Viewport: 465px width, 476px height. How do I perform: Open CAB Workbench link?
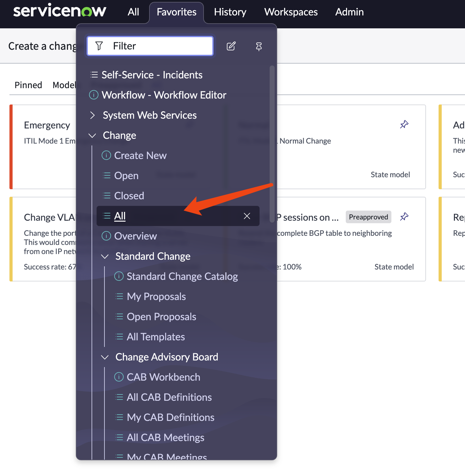point(163,377)
